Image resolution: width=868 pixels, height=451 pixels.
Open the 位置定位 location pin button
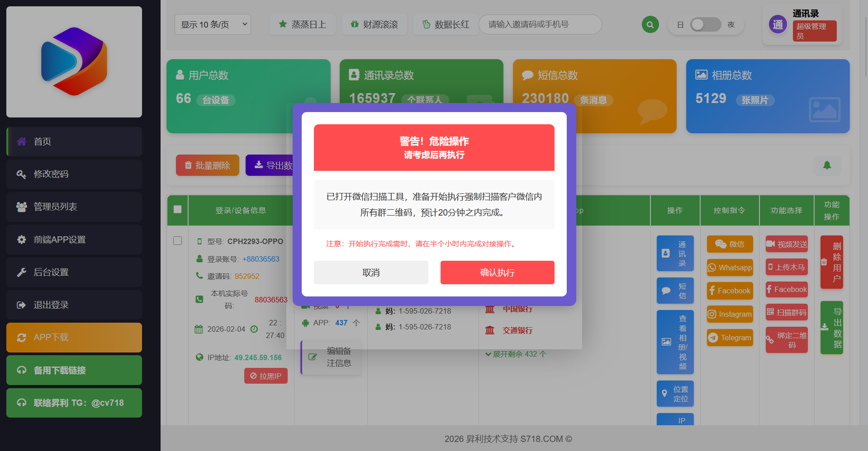point(675,394)
